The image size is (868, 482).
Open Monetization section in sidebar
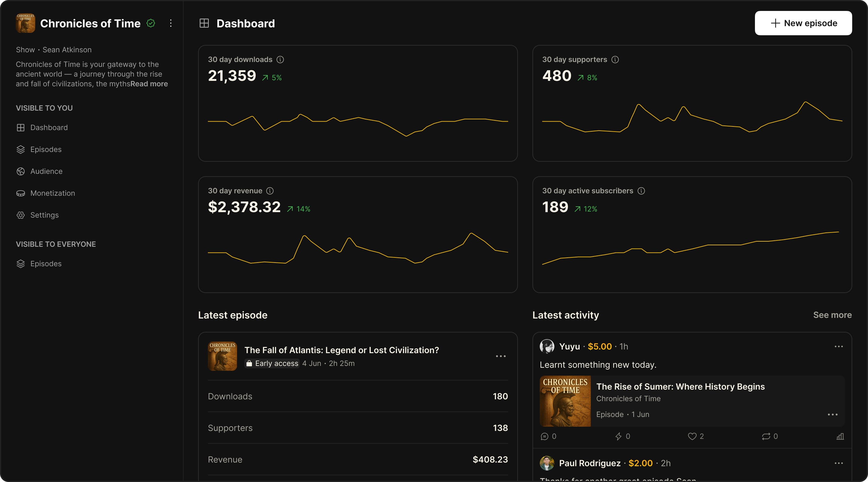pyautogui.click(x=53, y=193)
